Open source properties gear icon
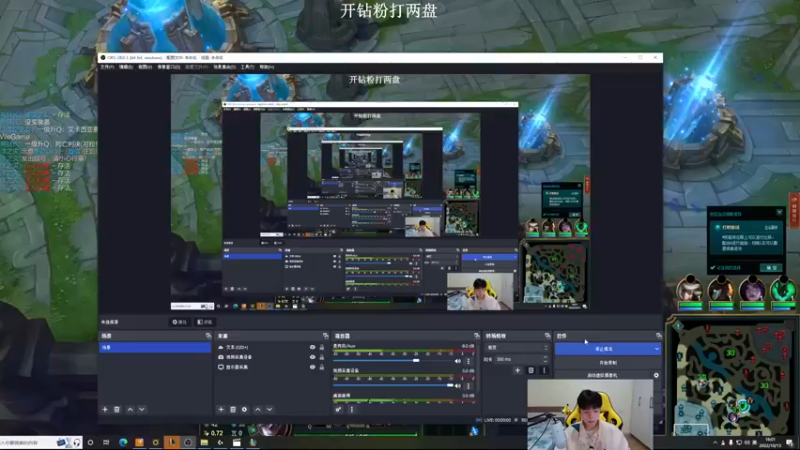 click(244, 409)
